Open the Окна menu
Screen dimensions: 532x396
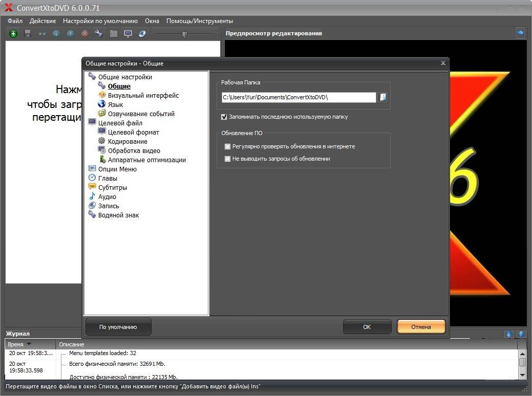click(152, 20)
